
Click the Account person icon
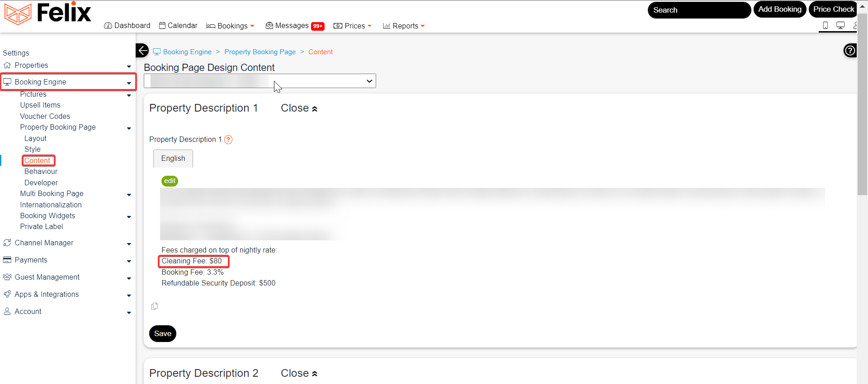(x=7, y=312)
